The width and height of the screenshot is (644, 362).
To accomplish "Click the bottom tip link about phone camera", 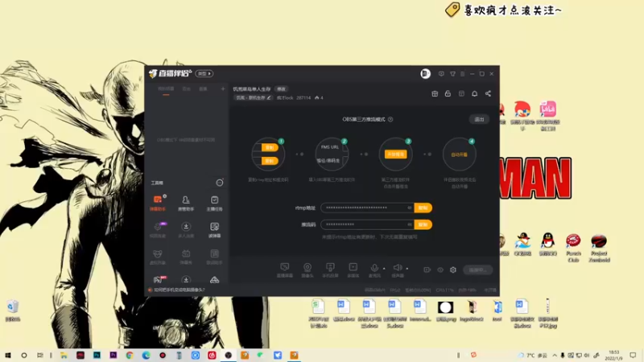I will 179,290.
